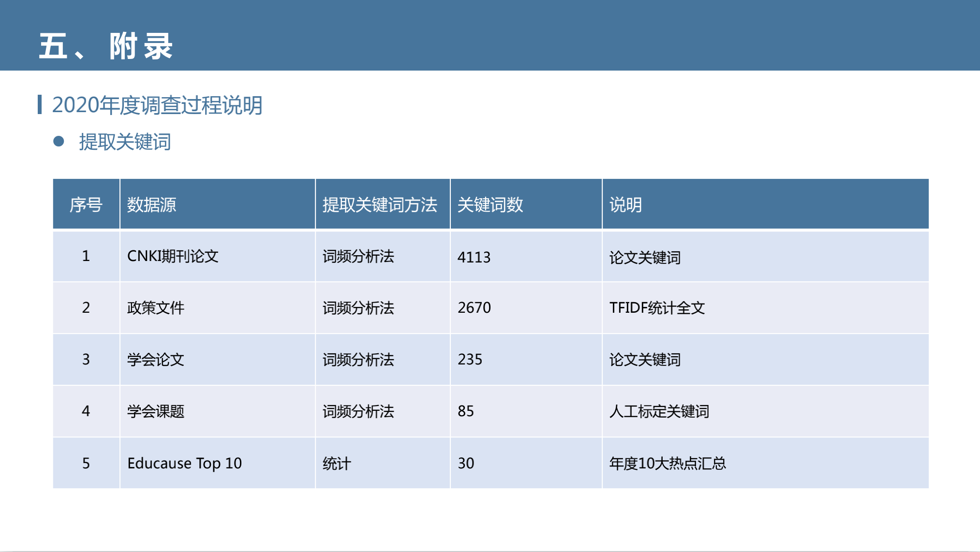Viewport: 980px width, 552px height.
Task: Click the slide title 五、附录
Action: click(105, 46)
